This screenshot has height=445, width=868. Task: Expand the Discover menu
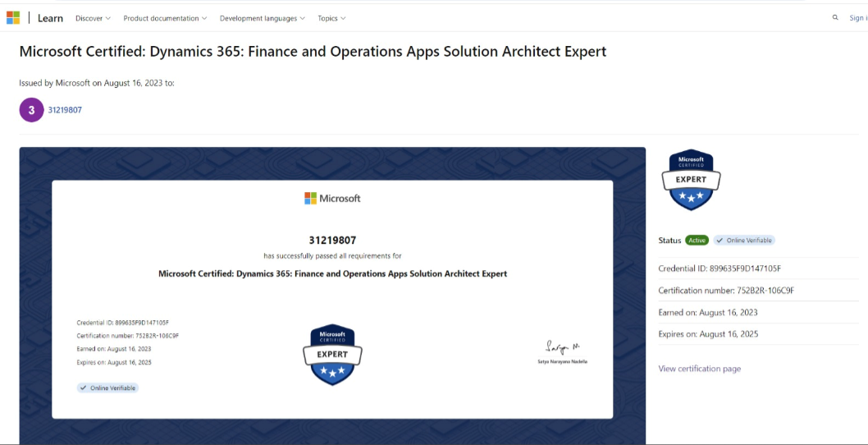click(93, 18)
